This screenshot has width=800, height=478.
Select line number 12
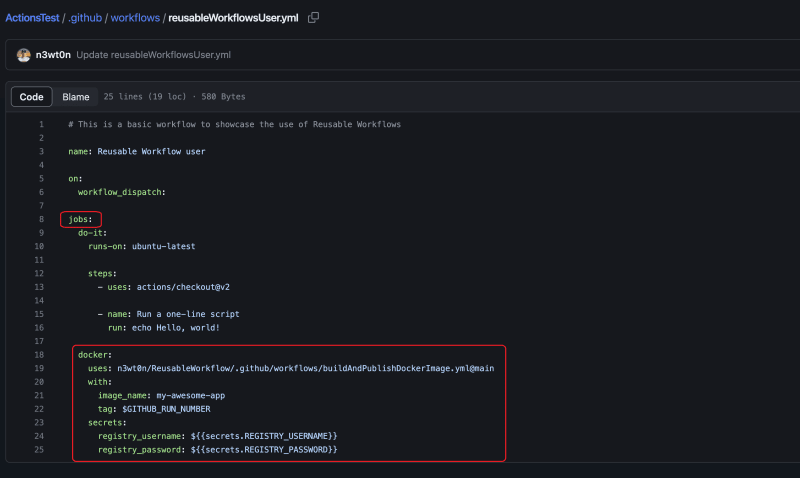click(39, 273)
